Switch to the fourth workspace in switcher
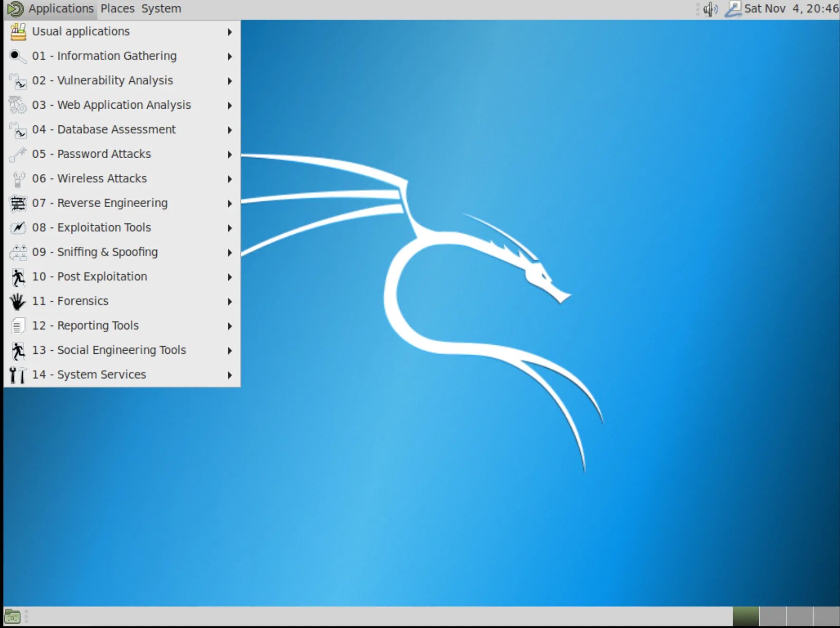Screen dimensions: 840x628 (x=827, y=617)
